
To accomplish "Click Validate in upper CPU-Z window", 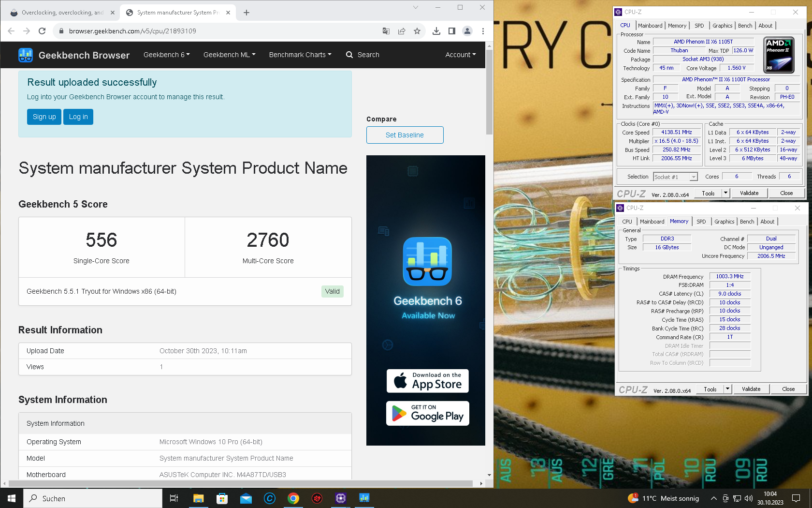I will tap(749, 193).
